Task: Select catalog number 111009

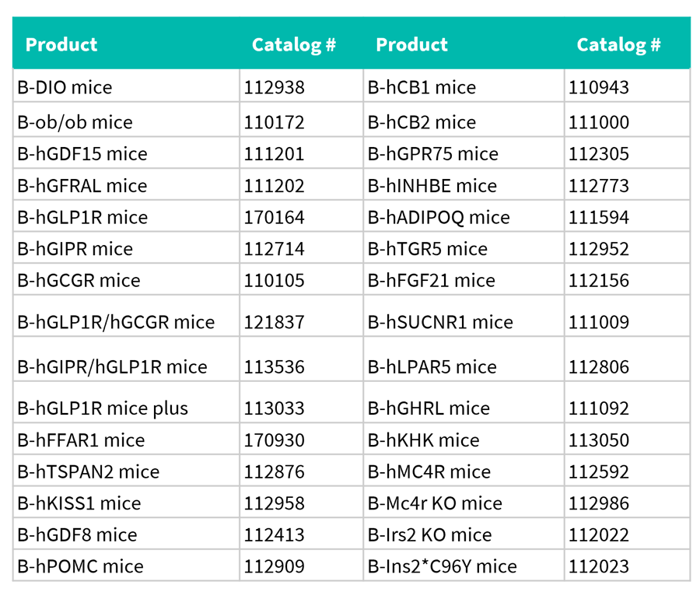Action: (599, 322)
